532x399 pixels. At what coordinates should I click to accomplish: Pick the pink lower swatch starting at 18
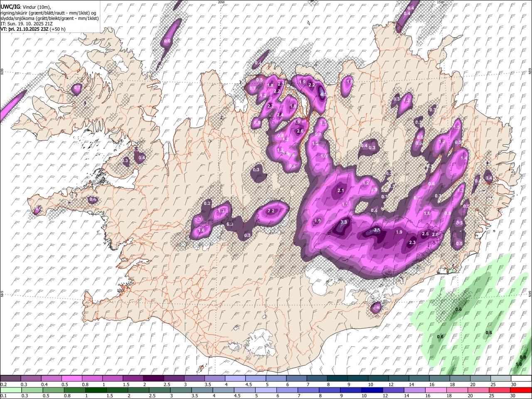click(458, 390)
